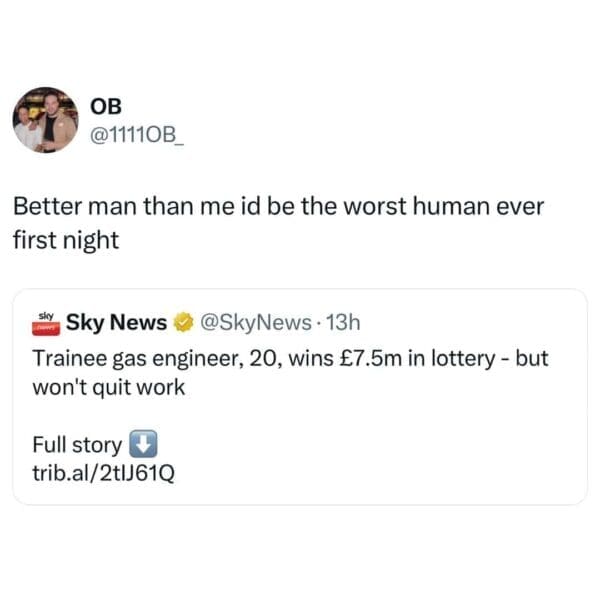Viewport: 600px width, 600px height.
Task: Click the 'Full story' text
Action: click(77, 445)
